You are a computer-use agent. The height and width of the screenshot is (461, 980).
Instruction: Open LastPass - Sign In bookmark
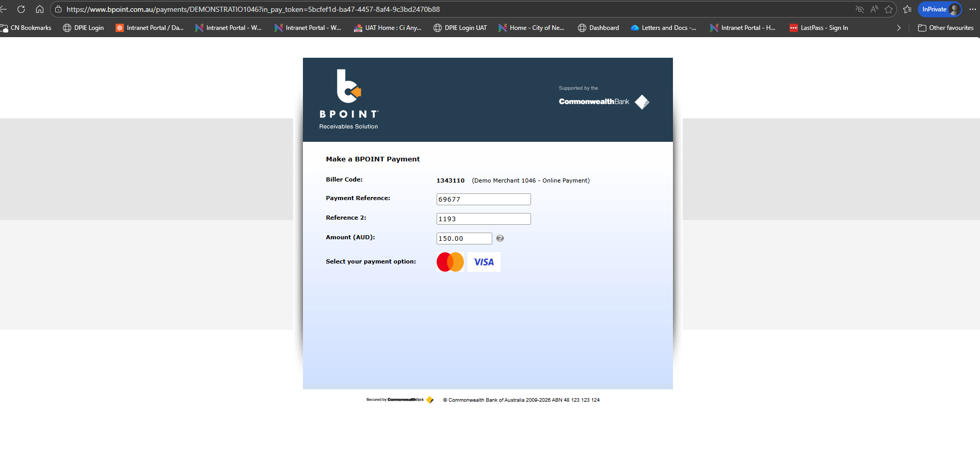819,28
